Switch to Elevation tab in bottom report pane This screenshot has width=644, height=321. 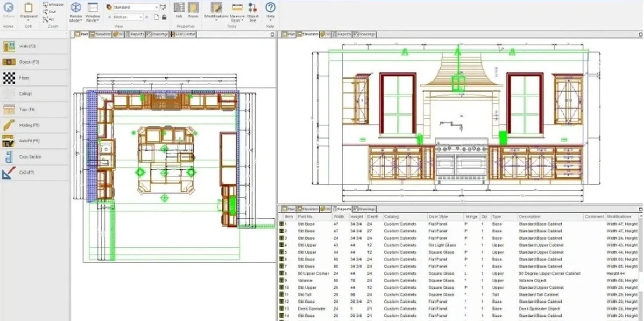point(308,209)
